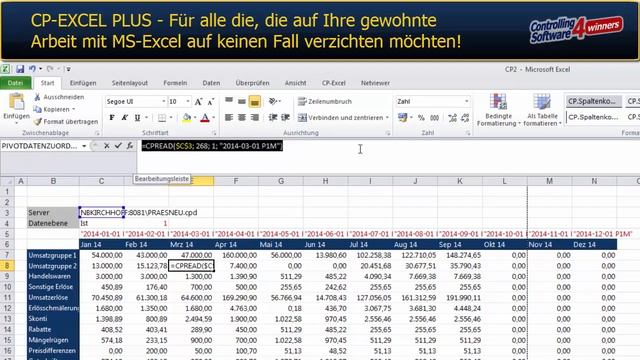Click the Einfügen paste clipboard icon
The width and height of the screenshot is (640, 360).
pyautogui.click(x=16, y=102)
